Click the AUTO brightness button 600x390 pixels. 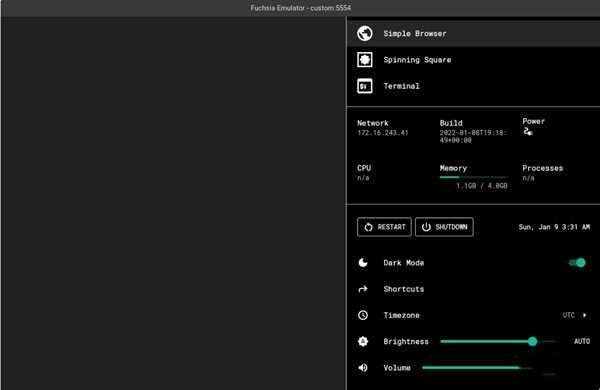click(582, 341)
